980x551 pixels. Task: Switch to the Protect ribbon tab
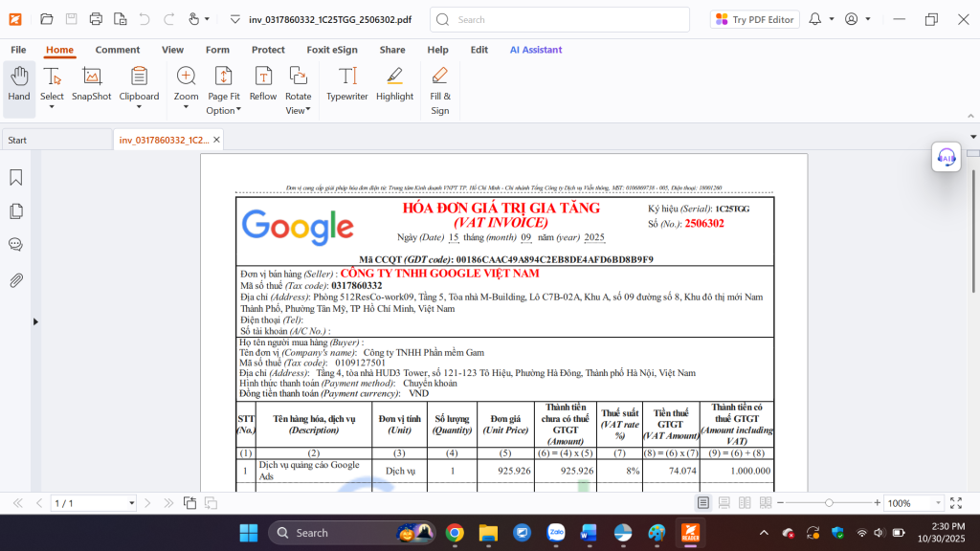268,50
